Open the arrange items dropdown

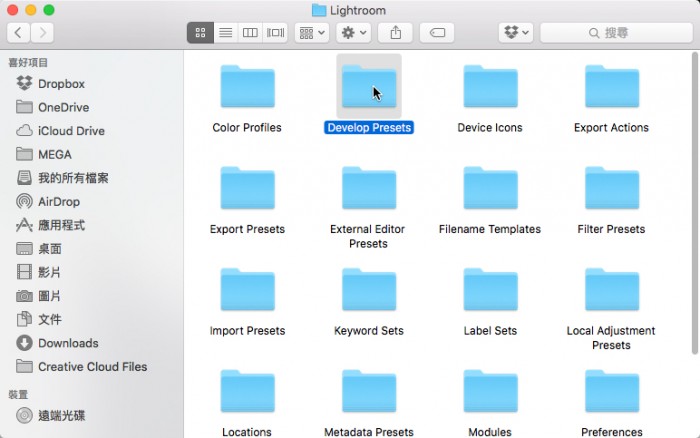311,32
